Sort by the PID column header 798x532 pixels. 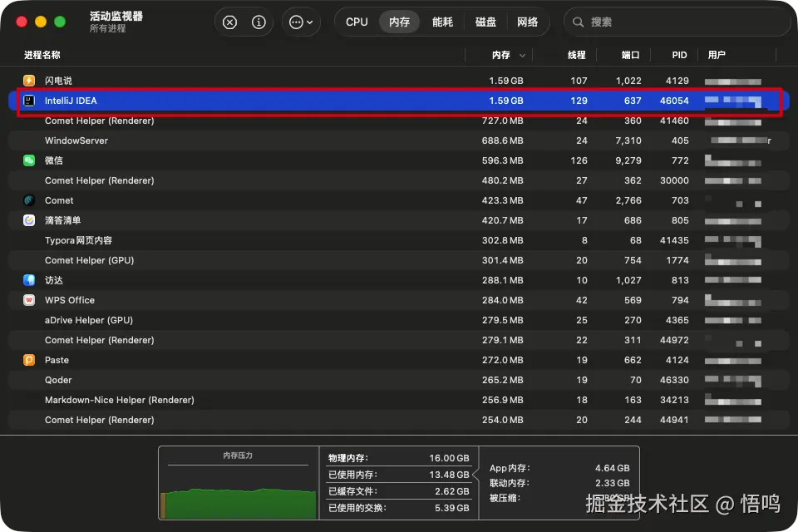point(679,55)
